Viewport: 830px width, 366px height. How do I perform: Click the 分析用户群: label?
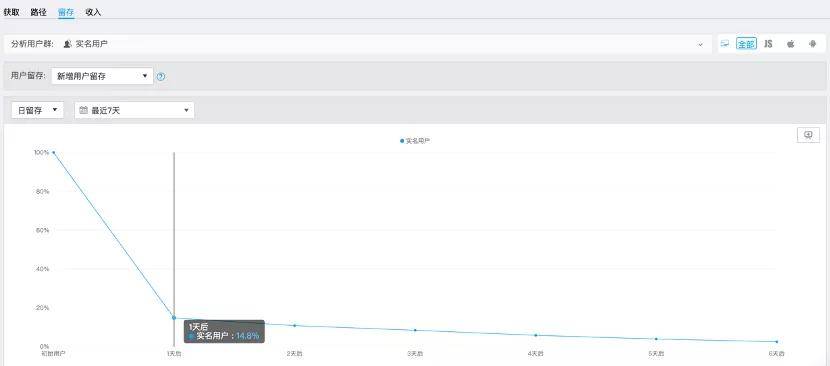(x=32, y=44)
